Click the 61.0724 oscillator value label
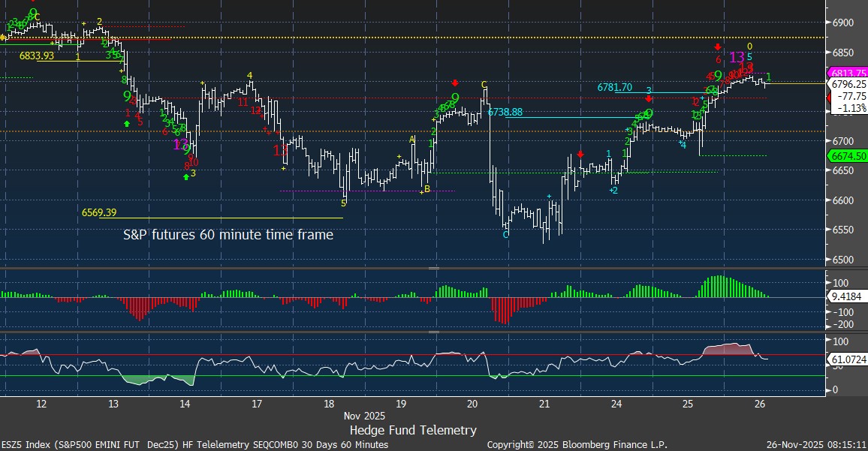 848,360
